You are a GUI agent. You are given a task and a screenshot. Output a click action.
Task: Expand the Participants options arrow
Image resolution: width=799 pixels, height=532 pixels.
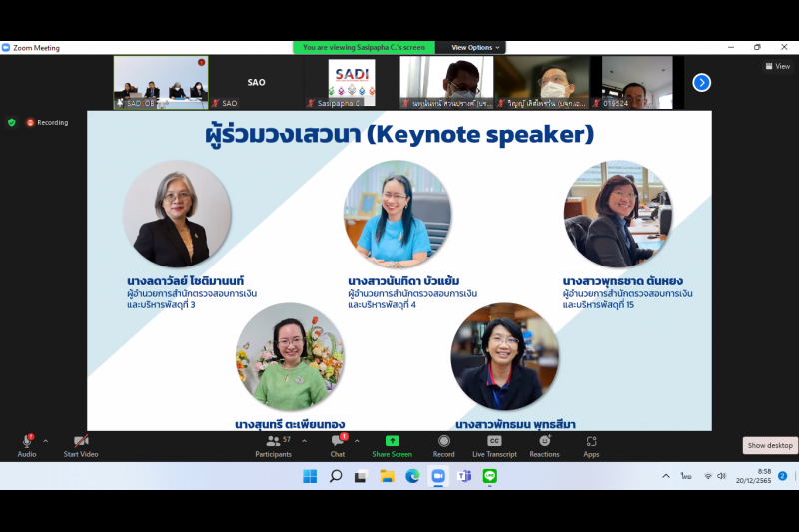point(305,441)
